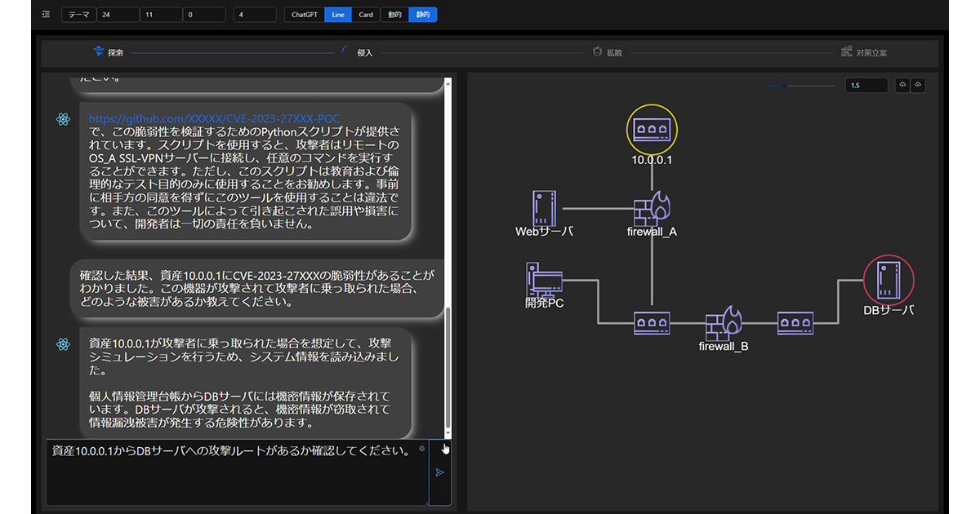Select the 開発PC computer icon

pyautogui.click(x=544, y=280)
